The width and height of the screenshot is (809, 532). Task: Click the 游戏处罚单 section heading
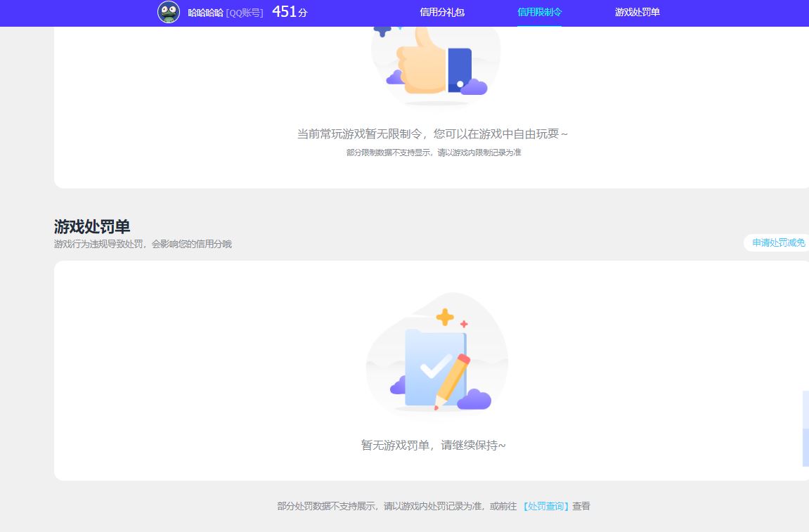click(92, 226)
